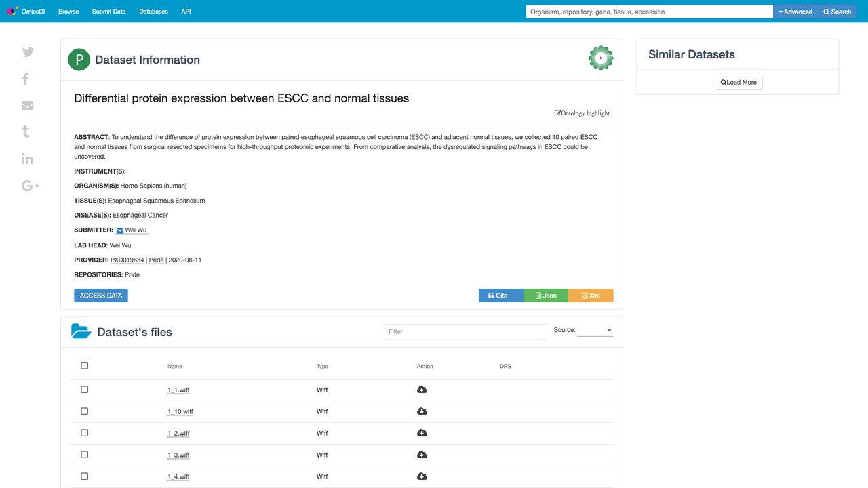Image resolution: width=868 pixels, height=488 pixels.
Task: Open the 1_1.wiff file name link
Action: 178,390
